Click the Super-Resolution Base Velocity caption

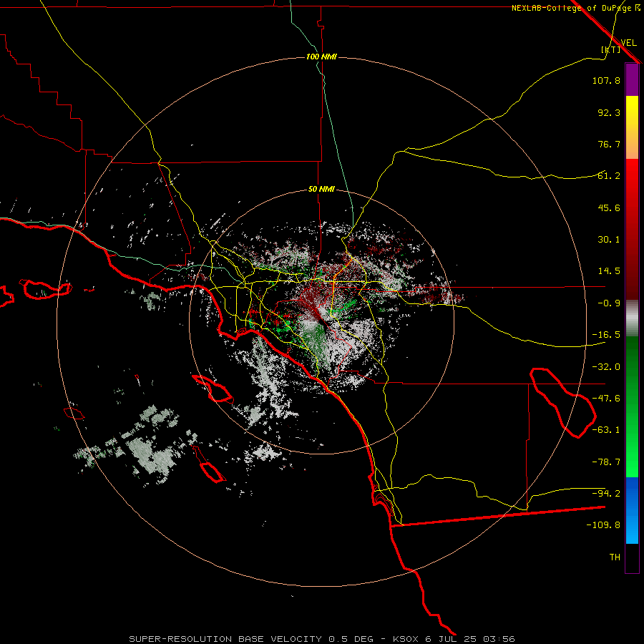[x=322, y=639]
